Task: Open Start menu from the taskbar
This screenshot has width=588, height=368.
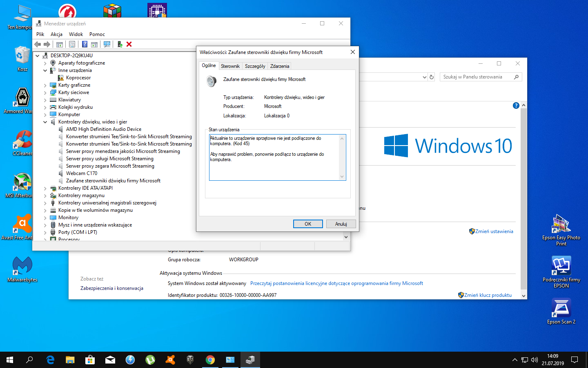Action: point(10,360)
